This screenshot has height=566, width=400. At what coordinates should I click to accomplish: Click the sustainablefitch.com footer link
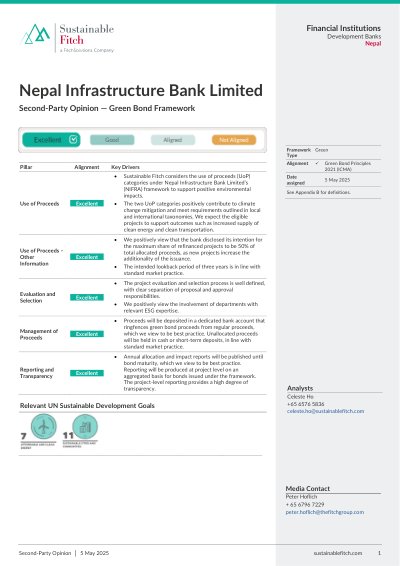[338, 553]
